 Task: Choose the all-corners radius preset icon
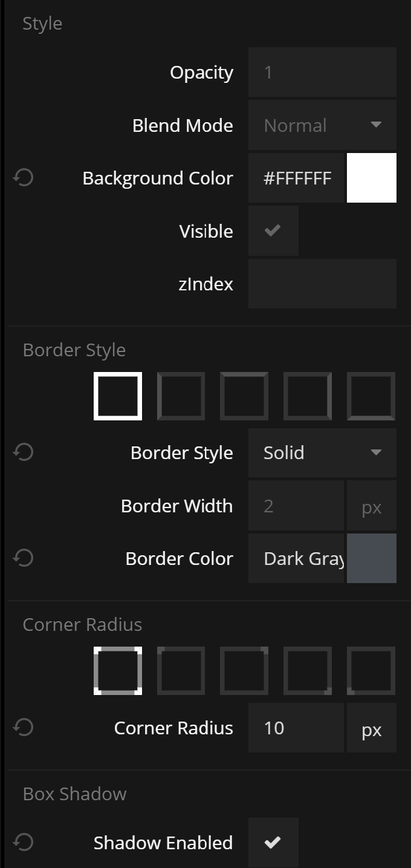tap(118, 671)
